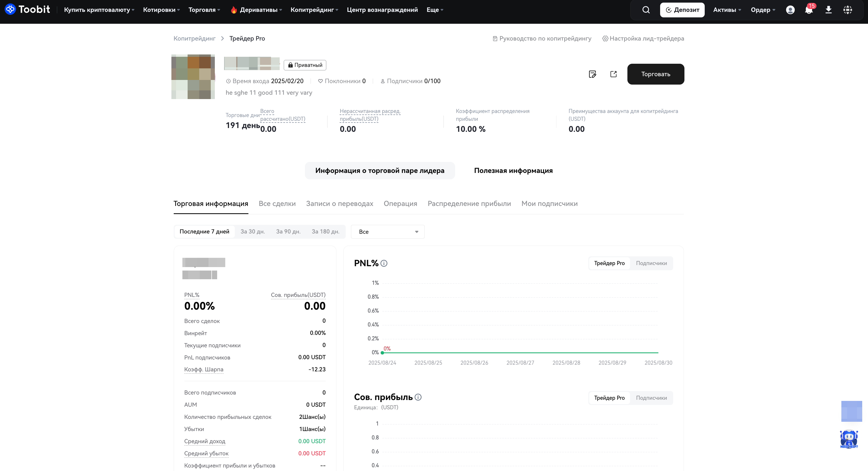This screenshot has width=868, height=471.
Task: Open the language globe icon
Action: pos(847,10)
